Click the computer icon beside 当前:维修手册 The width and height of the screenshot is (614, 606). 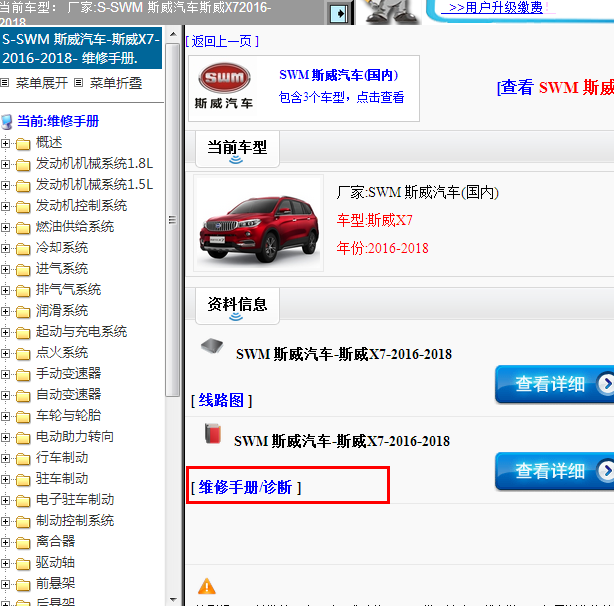click(7, 122)
